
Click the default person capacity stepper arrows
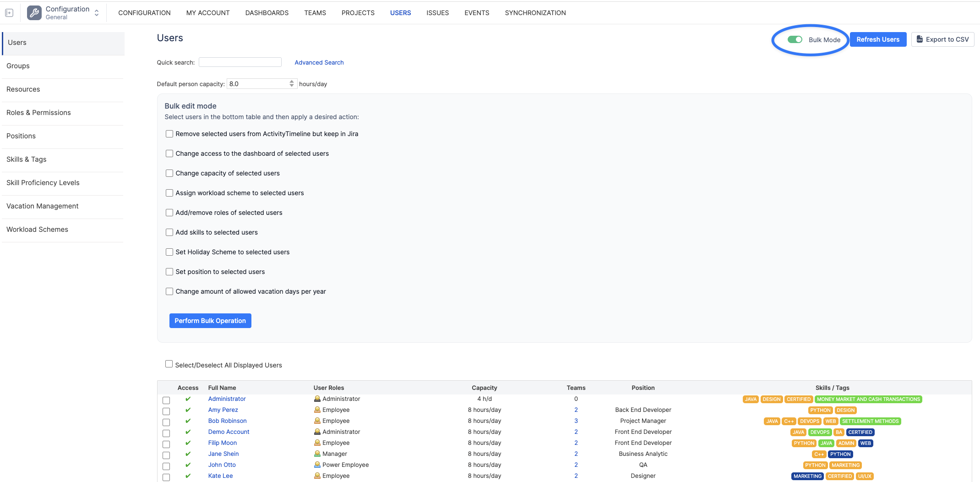(292, 84)
